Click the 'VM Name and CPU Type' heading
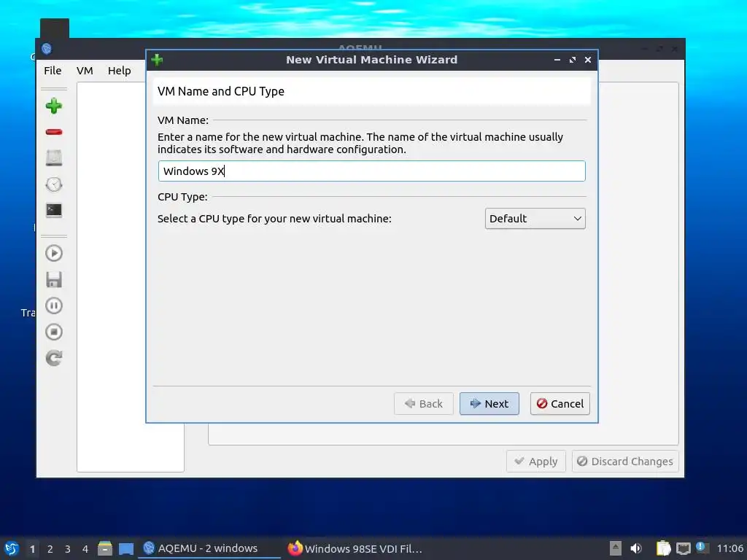747x560 pixels. coord(220,91)
